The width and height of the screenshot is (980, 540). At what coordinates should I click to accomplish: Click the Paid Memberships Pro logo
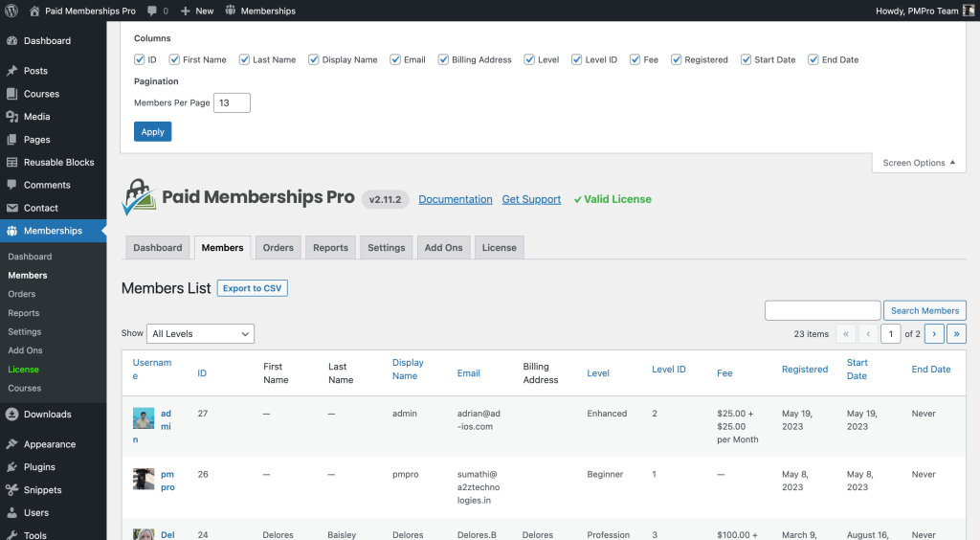point(140,197)
